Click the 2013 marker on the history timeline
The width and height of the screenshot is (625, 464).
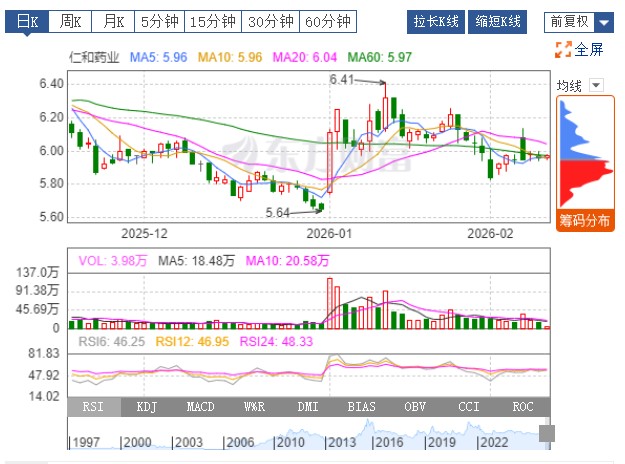pos(340,442)
